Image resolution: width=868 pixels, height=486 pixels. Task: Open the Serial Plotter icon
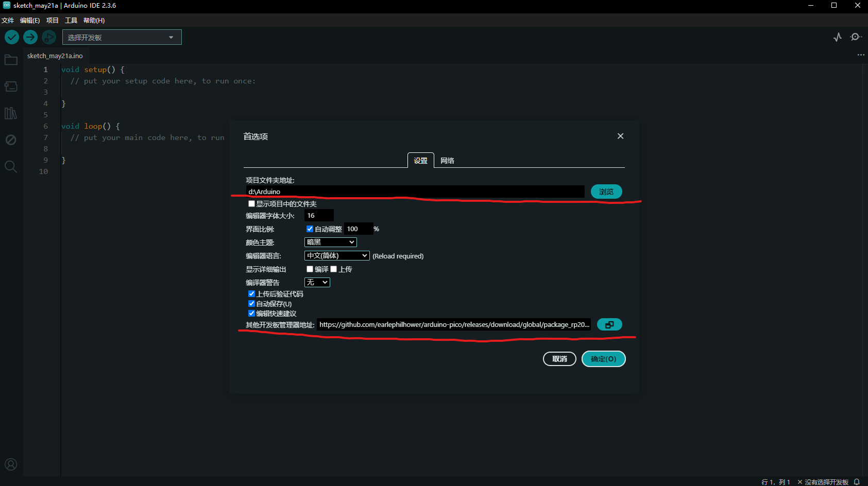point(838,37)
